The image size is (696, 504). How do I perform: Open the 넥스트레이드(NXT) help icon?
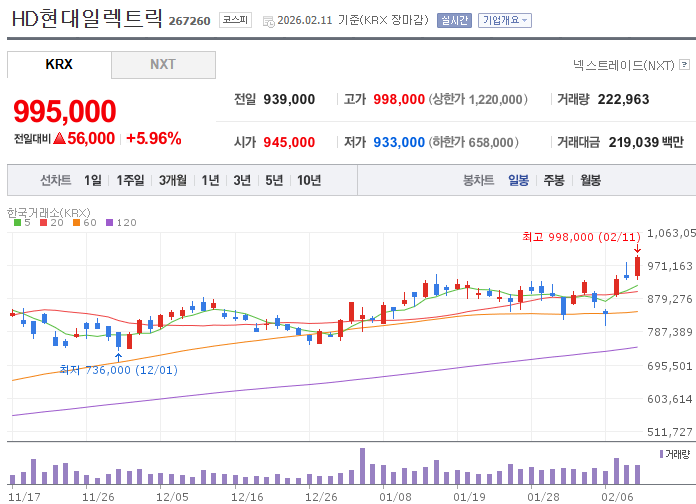coord(685,65)
